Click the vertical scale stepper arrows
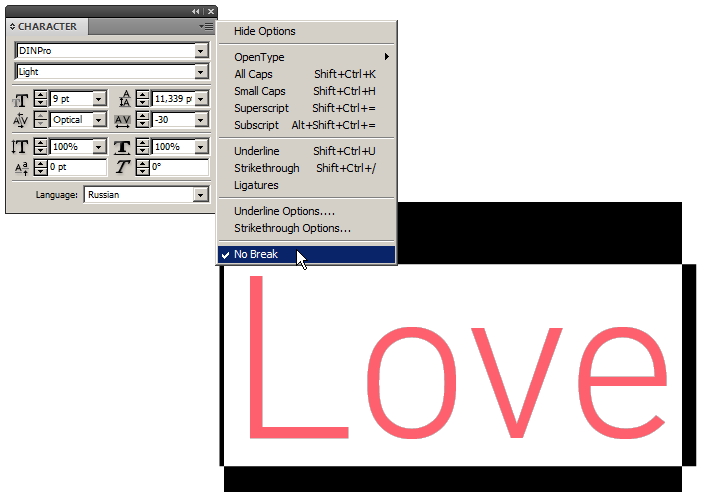Image resolution: width=707 pixels, height=503 pixels. pyautogui.click(x=41, y=147)
